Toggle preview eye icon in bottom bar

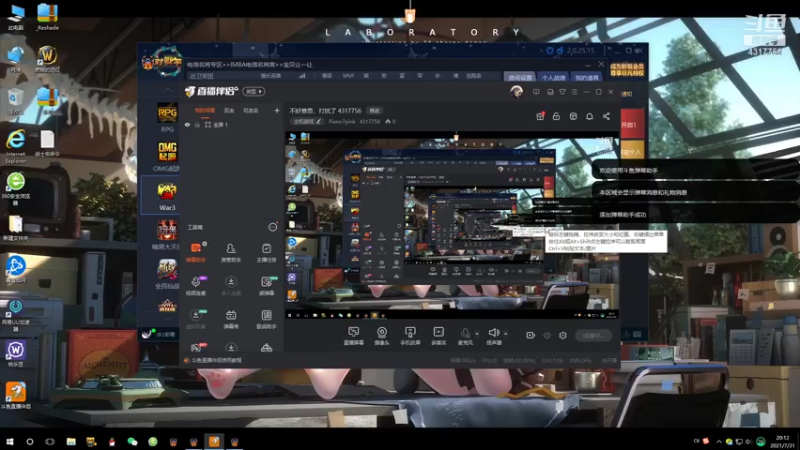[546, 335]
